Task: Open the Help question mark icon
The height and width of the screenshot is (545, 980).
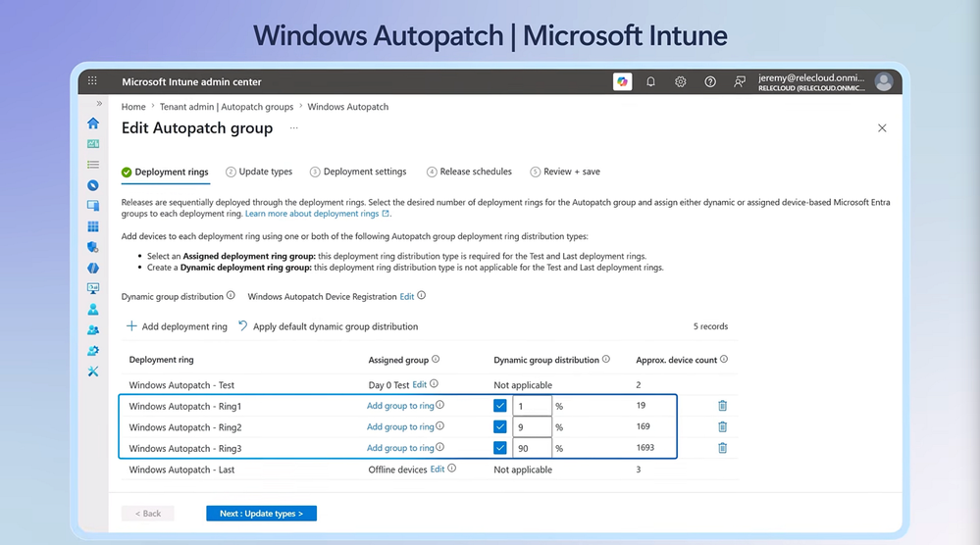Action: (710, 81)
